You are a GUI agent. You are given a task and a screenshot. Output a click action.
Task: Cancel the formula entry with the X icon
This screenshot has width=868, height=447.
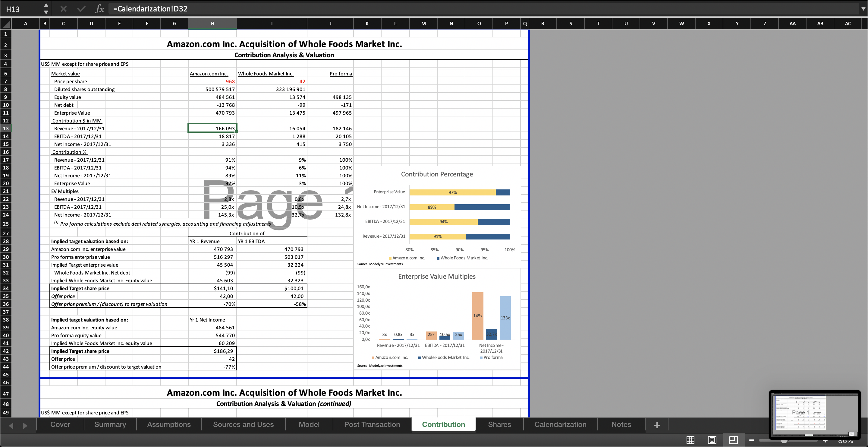click(x=63, y=9)
